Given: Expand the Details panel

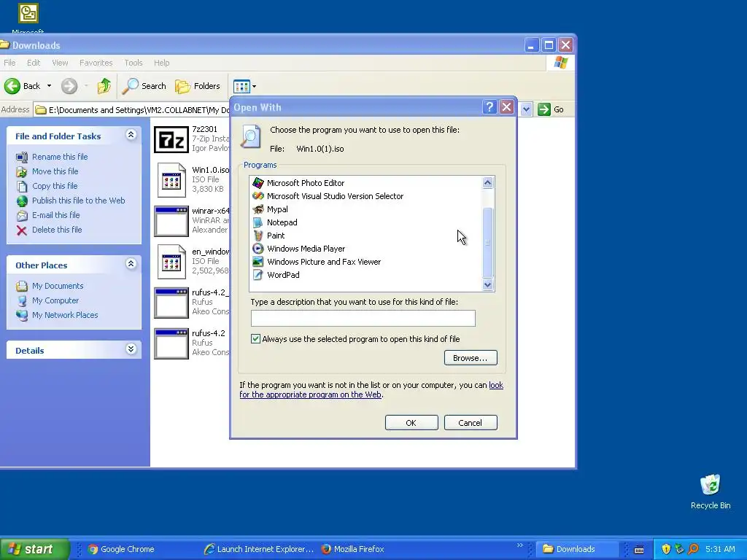Looking at the screenshot, I should coord(131,349).
